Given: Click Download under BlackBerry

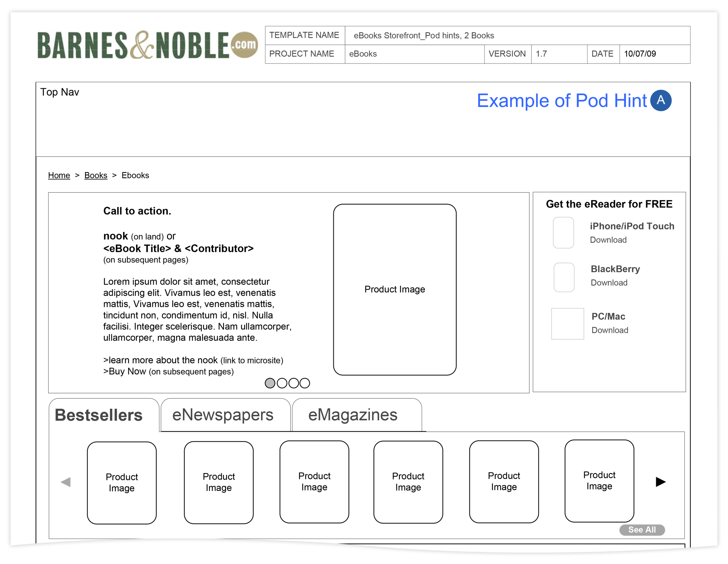Looking at the screenshot, I should tap(609, 283).
